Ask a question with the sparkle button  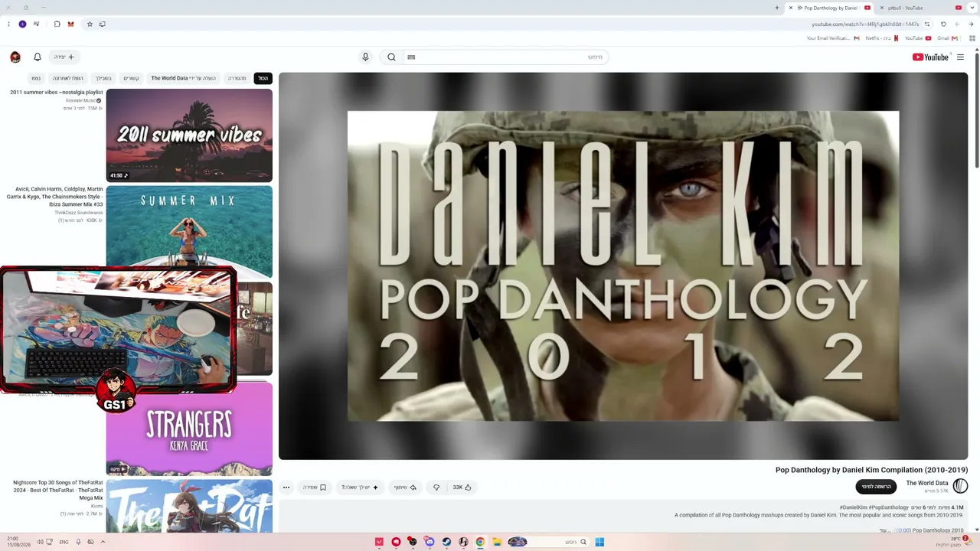360,487
